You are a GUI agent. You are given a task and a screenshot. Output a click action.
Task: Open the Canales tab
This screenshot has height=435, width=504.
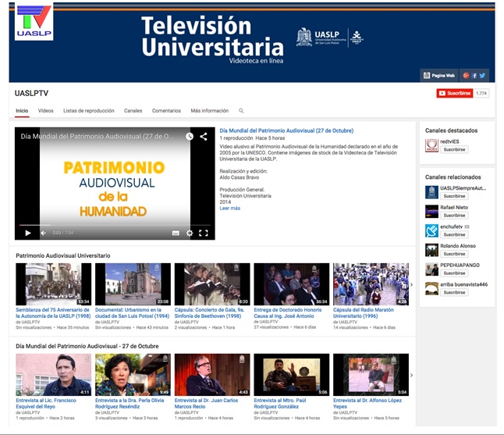(x=133, y=111)
